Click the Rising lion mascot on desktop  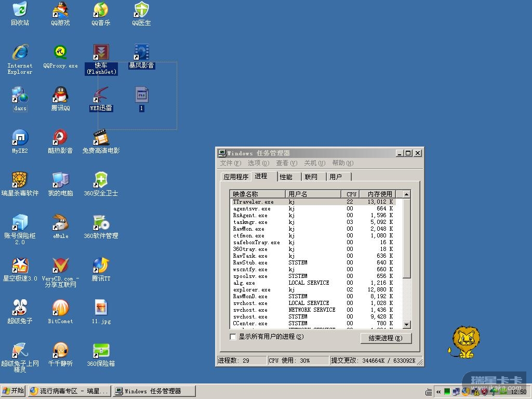click(462, 342)
